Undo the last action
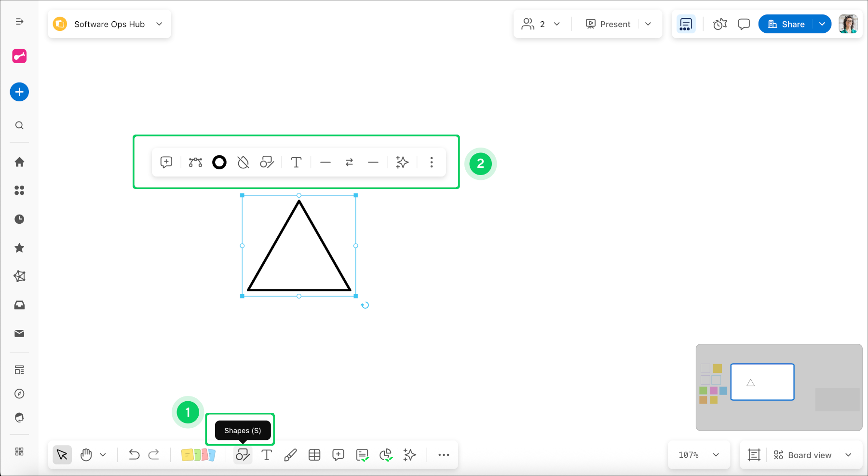The width and height of the screenshot is (868, 476). pos(134,454)
